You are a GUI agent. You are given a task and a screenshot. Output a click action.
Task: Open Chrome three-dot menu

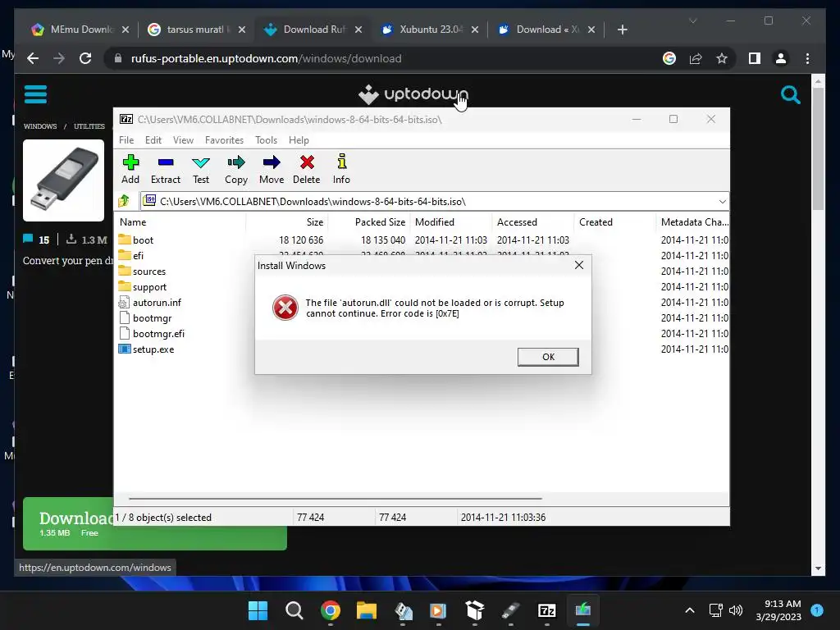point(807,58)
